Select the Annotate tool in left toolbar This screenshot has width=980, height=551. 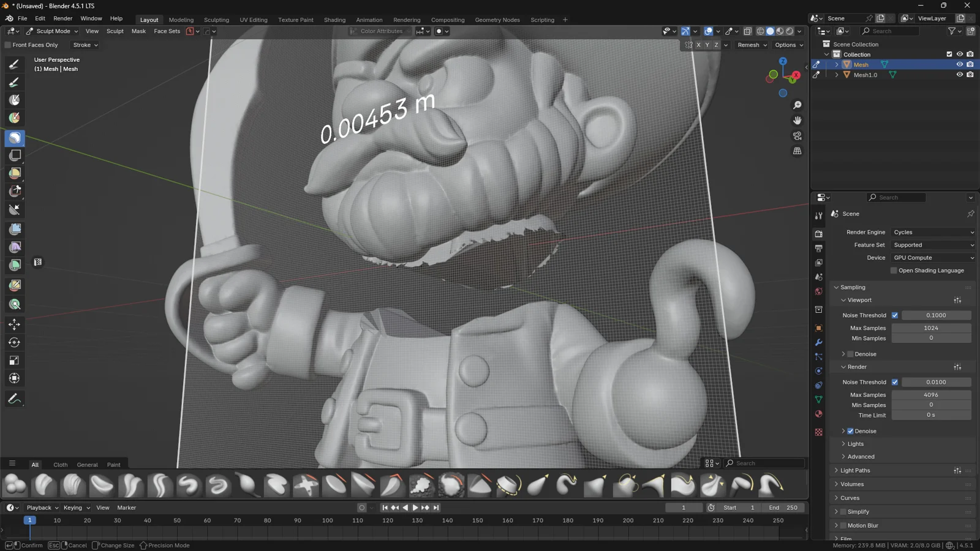15,399
